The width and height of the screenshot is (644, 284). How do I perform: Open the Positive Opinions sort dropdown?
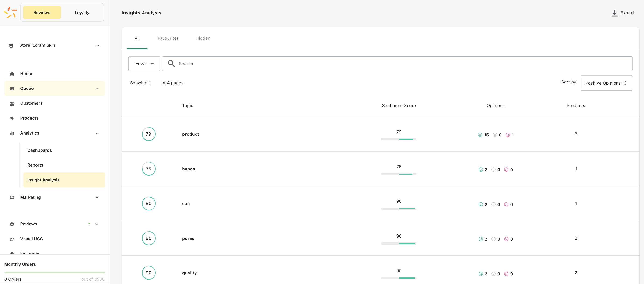[x=606, y=83]
